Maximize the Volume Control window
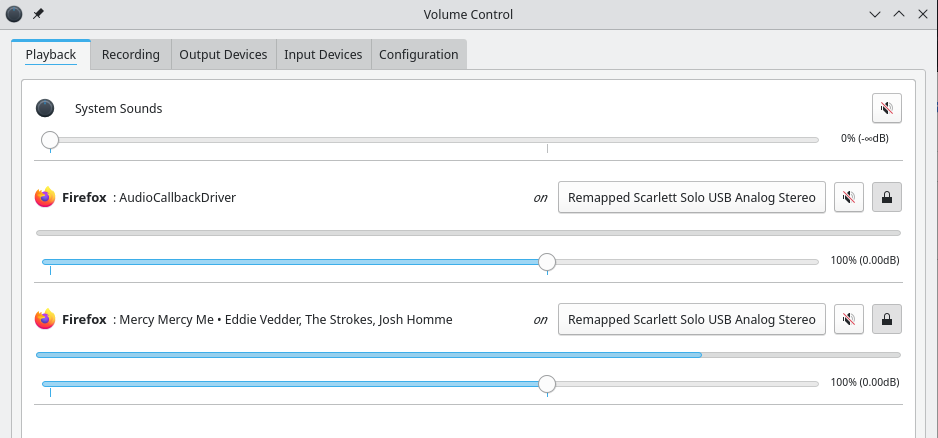This screenshot has height=438, width=938. pyautogui.click(x=898, y=14)
